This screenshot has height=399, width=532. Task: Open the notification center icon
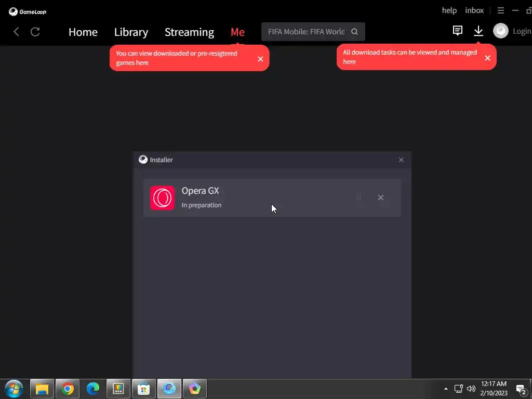[x=521, y=390]
